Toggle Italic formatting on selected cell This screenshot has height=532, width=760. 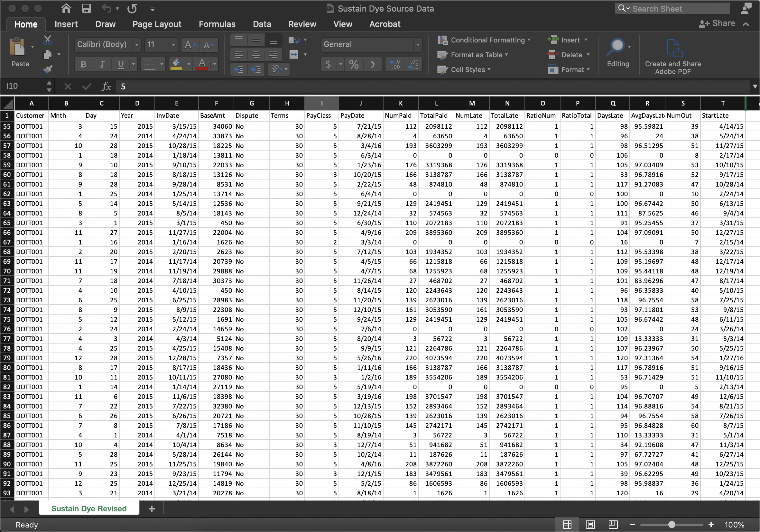pos(102,64)
